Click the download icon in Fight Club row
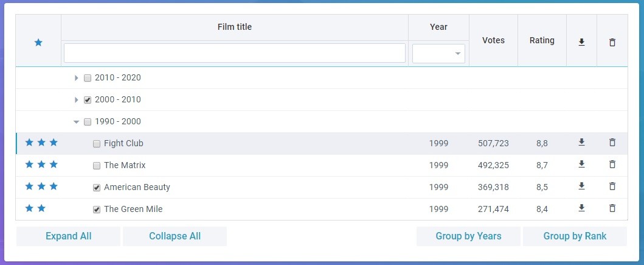 pyautogui.click(x=581, y=143)
